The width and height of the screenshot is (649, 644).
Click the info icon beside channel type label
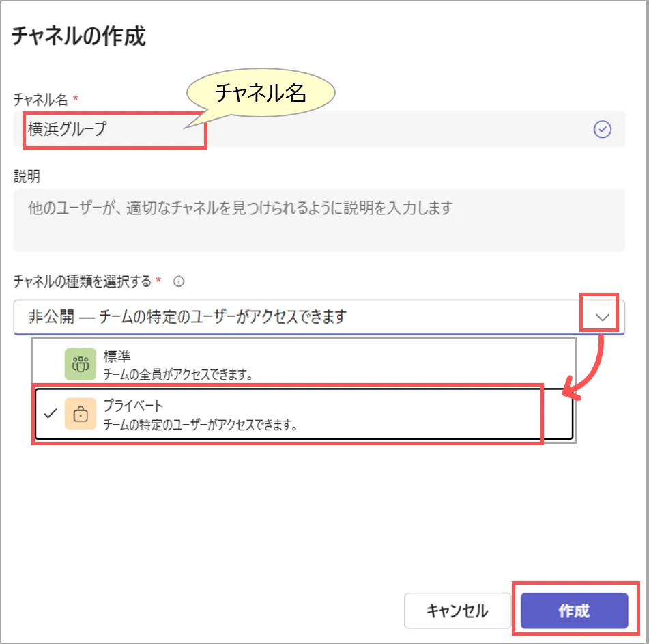click(179, 281)
